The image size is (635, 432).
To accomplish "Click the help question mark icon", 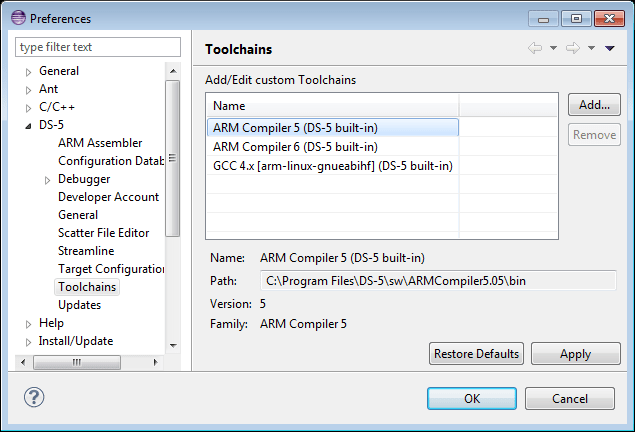I will [34, 397].
